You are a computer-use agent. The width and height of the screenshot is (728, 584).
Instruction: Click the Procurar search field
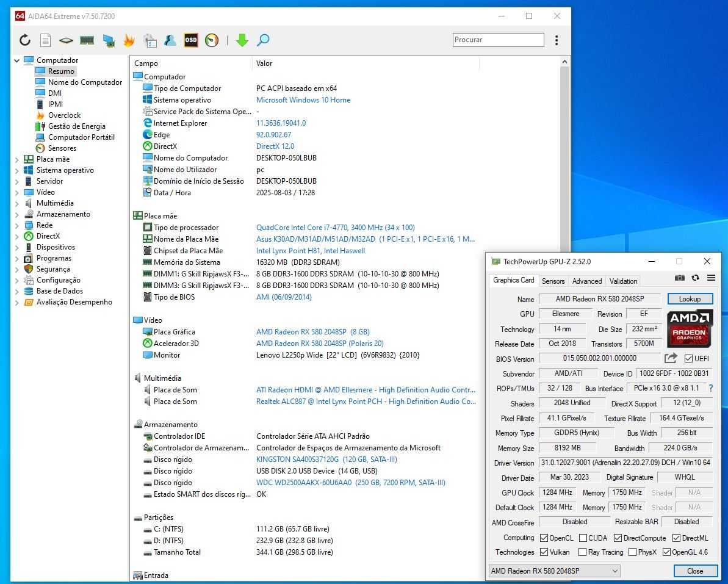tap(498, 40)
